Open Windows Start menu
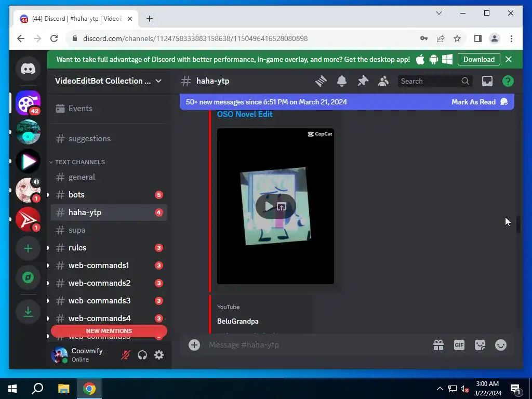 pos(12,389)
